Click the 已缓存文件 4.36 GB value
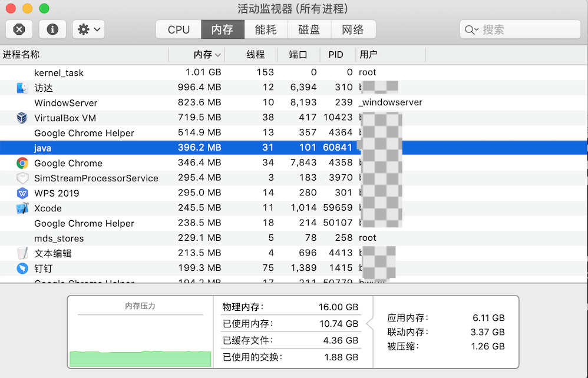The image size is (588, 378). [341, 340]
